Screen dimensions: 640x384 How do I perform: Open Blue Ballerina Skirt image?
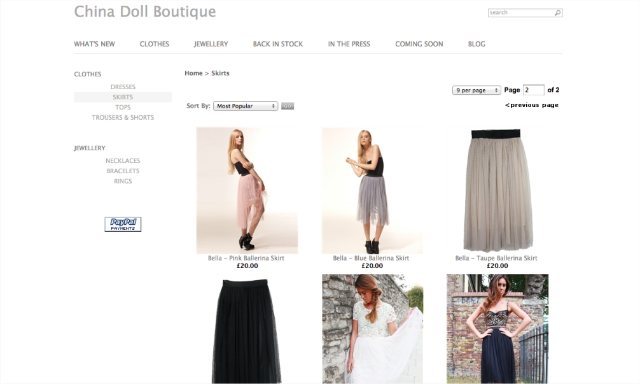[372, 191]
